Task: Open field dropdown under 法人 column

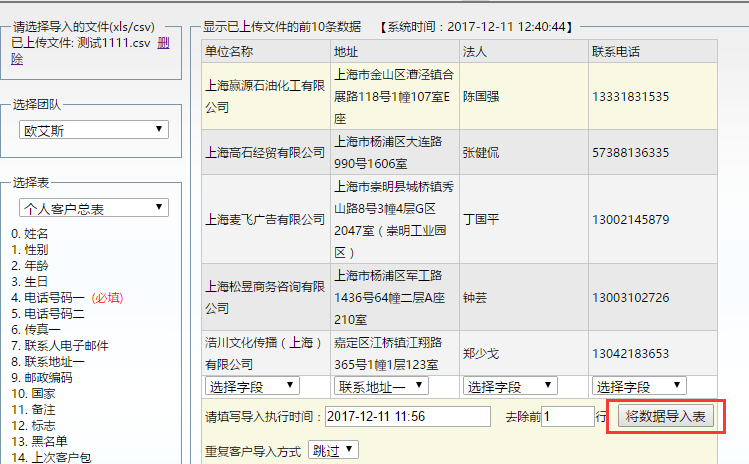Action: click(510, 386)
